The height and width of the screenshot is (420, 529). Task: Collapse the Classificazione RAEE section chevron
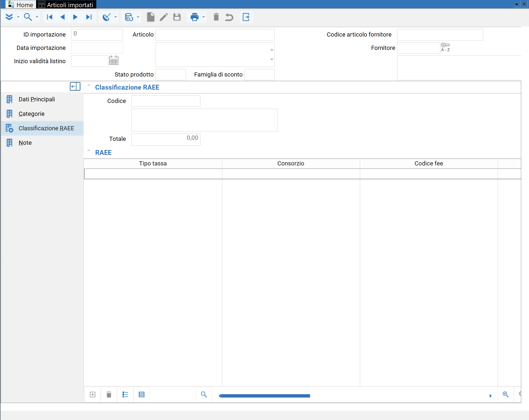pyautogui.click(x=89, y=86)
